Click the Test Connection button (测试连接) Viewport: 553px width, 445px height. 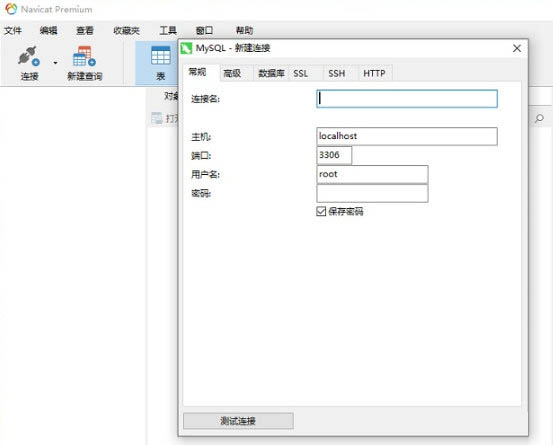(x=238, y=421)
